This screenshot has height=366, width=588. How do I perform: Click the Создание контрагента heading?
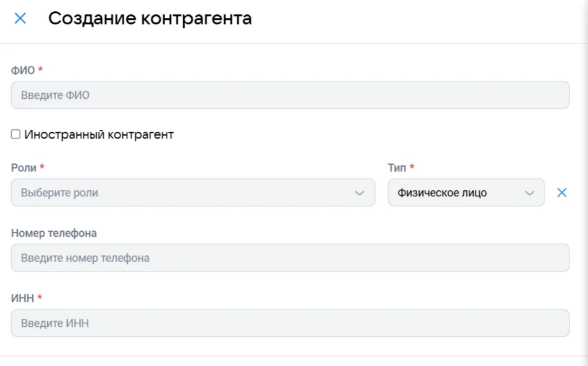pyautogui.click(x=150, y=19)
